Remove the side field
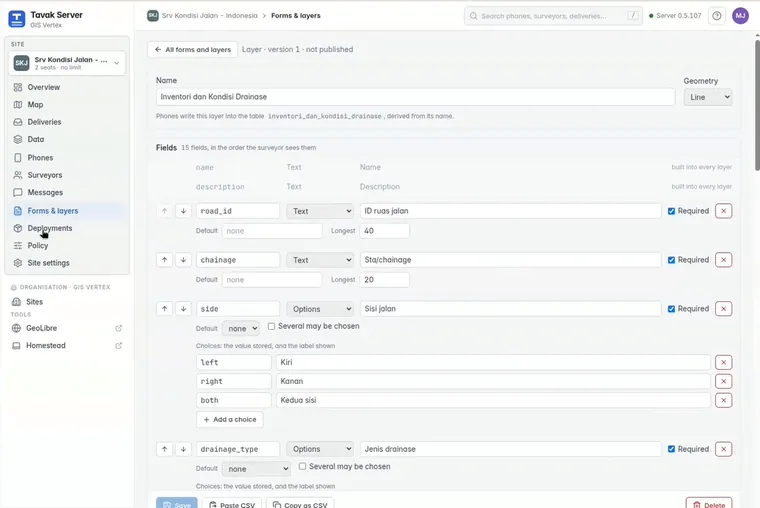Screen dimensions: 760x508 pos(724,309)
